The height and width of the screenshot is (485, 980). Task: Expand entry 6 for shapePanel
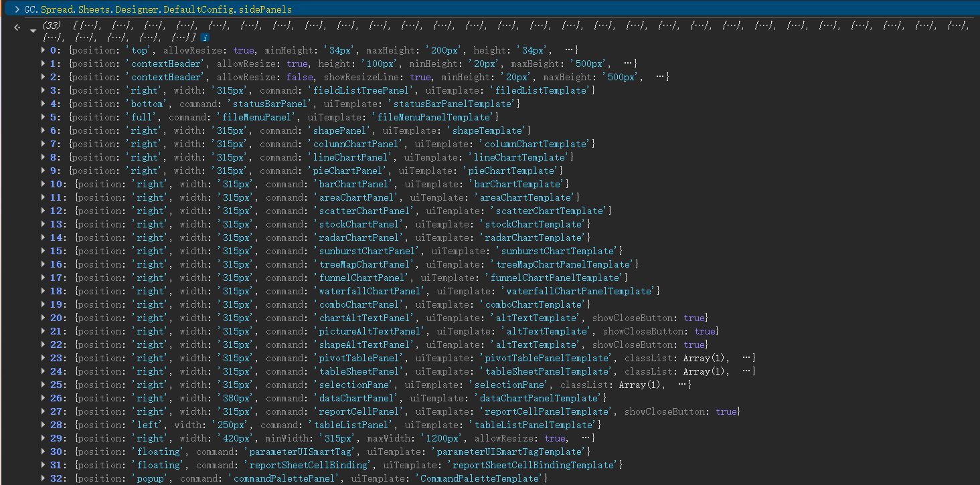[x=44, y=130]
